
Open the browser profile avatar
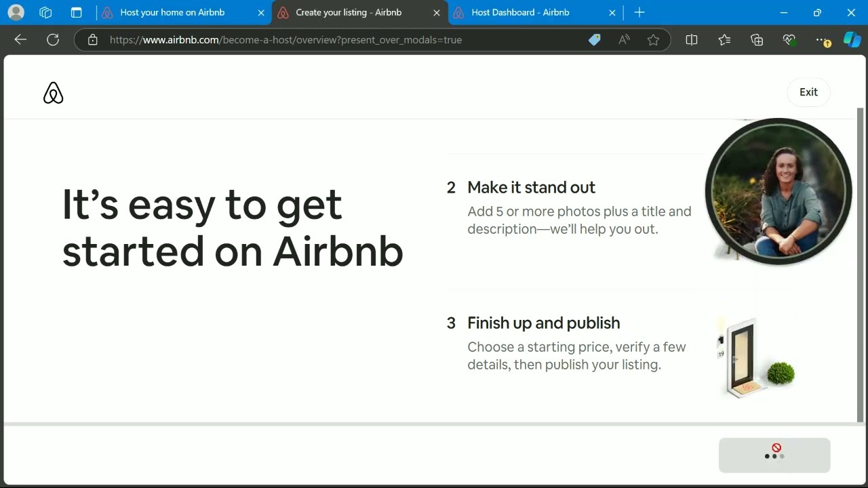[x=16, y=12]
